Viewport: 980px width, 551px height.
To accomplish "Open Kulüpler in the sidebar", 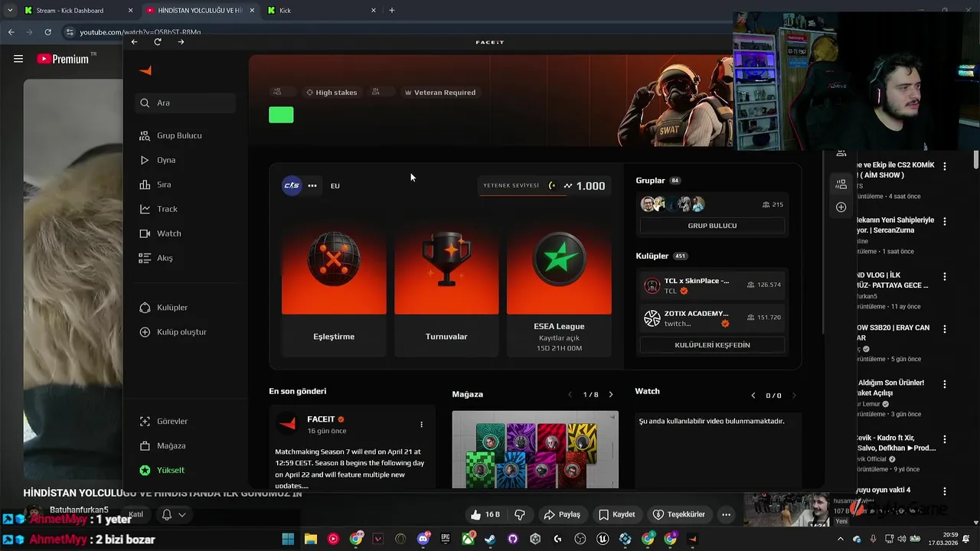I will 163,308.
